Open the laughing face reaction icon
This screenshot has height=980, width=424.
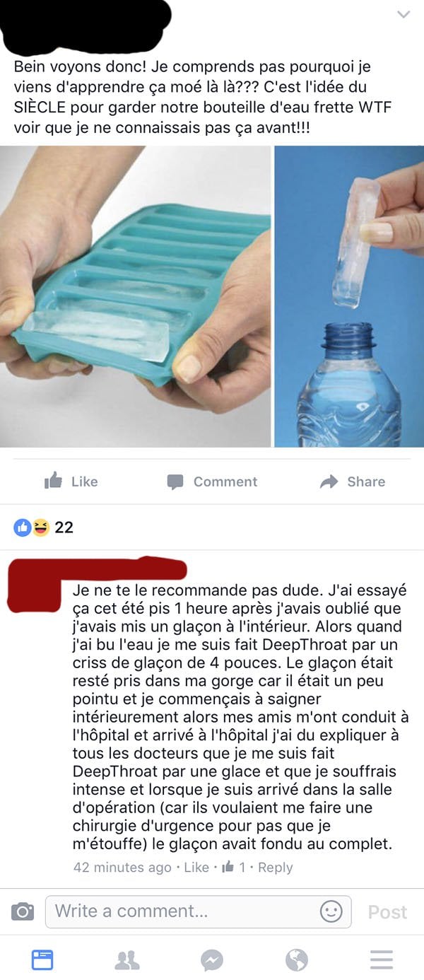[41, 527]
